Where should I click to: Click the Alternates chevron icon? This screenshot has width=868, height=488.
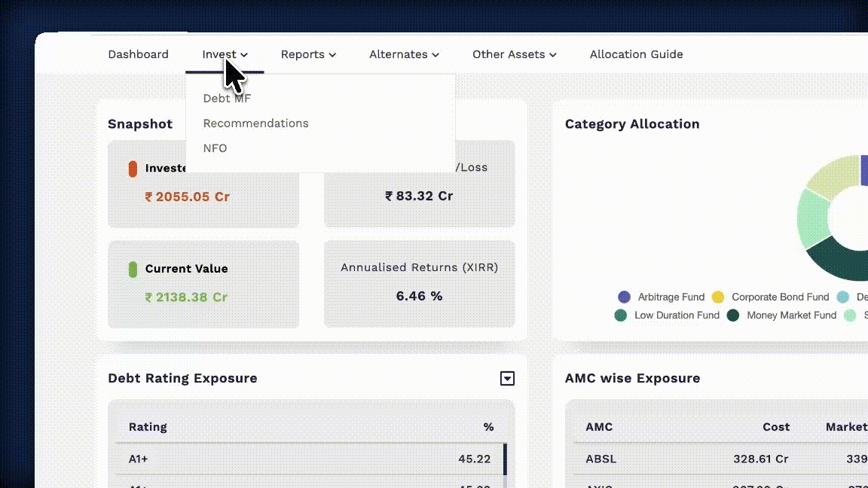[x=436, y=55]
